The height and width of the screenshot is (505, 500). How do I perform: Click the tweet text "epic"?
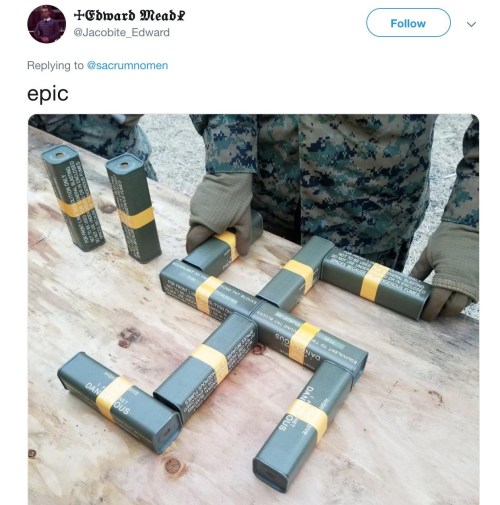coord(48,94)
